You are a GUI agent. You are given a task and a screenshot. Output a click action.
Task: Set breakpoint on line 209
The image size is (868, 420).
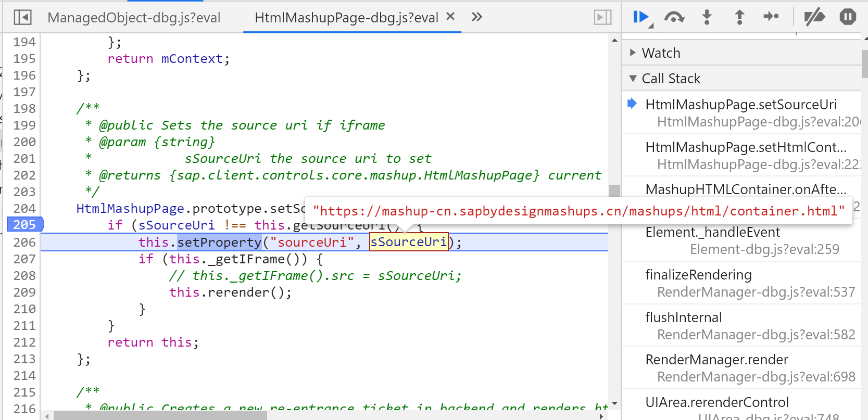[x=24, y=292]
